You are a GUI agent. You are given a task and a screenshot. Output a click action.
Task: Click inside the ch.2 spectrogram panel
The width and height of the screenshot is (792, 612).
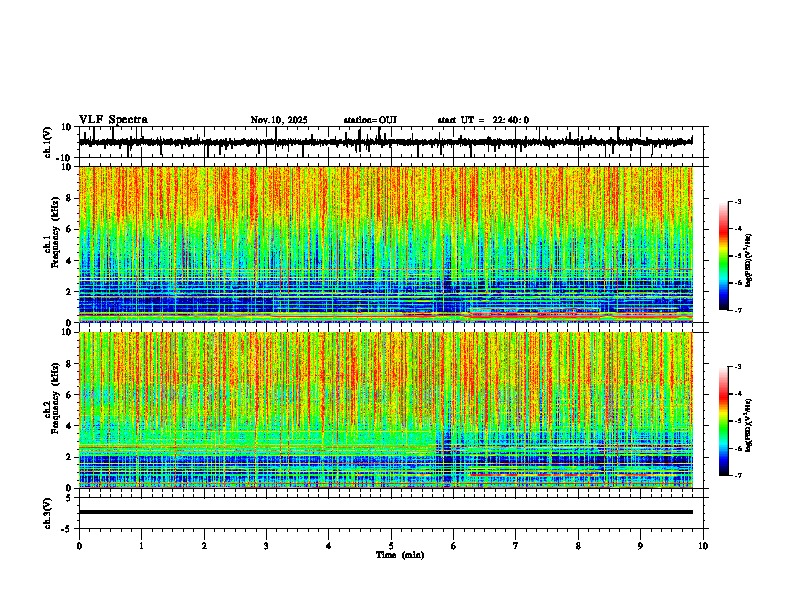385,410
